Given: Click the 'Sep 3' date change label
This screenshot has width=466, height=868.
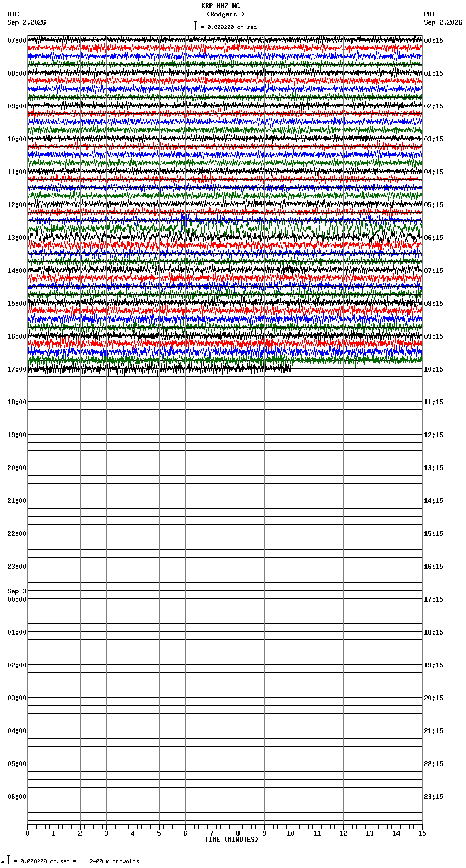Looking at the screenshot, I should (x=17, y=591).
